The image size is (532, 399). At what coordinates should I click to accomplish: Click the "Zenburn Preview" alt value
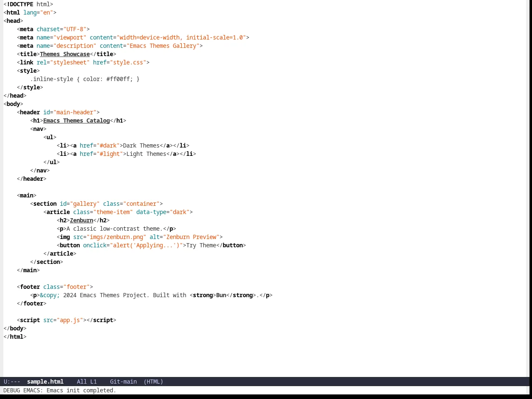(191, 237)
